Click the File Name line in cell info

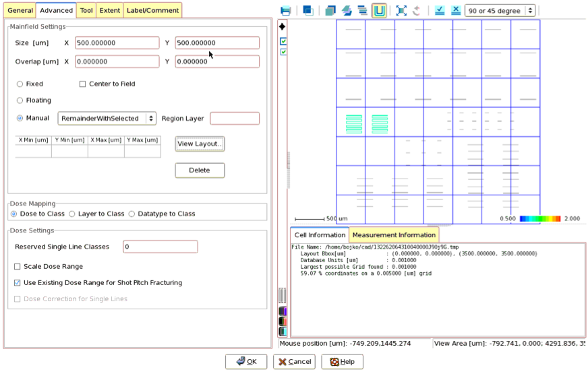tap(375, 247)
